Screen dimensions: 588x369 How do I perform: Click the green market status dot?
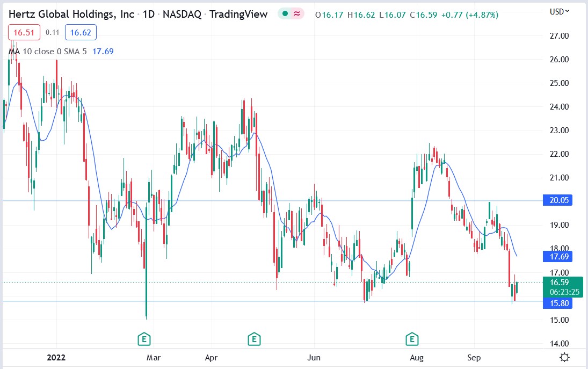(284, 14)
